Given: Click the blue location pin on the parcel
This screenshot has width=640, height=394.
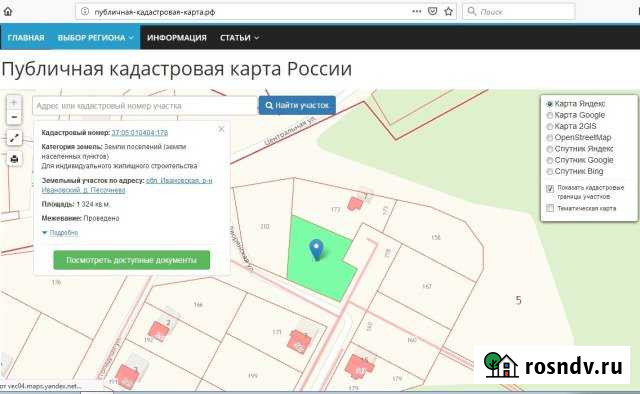Looking at the screenshot, I should [x=316, y=249].
